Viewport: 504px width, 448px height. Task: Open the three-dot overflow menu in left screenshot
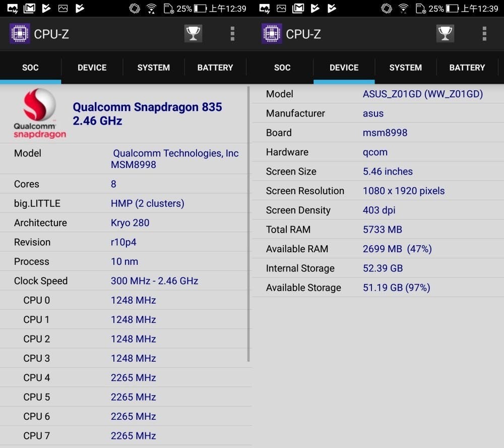click(232, 34)
